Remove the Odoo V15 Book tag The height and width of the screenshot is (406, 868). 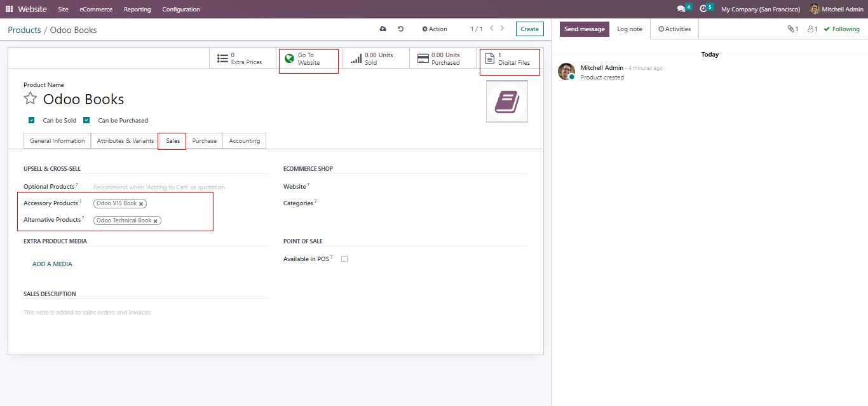(141, 204)
